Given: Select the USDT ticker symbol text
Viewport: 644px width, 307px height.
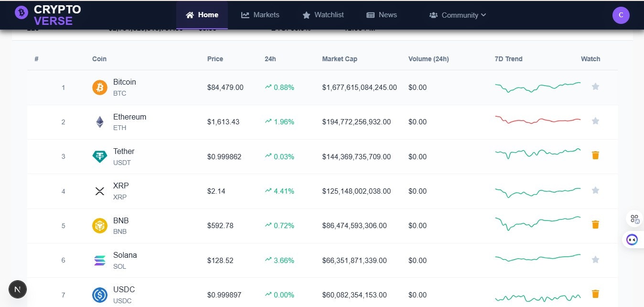Looking at the screenshot, I should [122, 163].
